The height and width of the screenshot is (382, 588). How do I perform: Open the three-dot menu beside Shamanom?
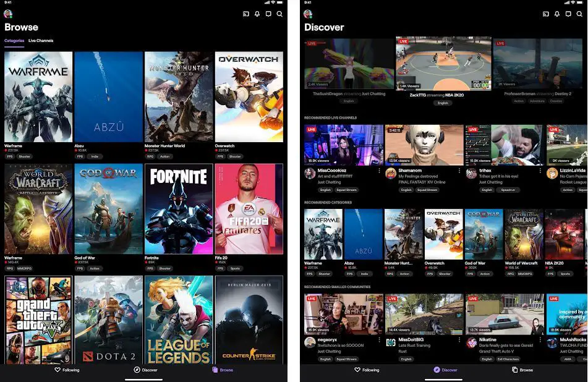(459, 171)
